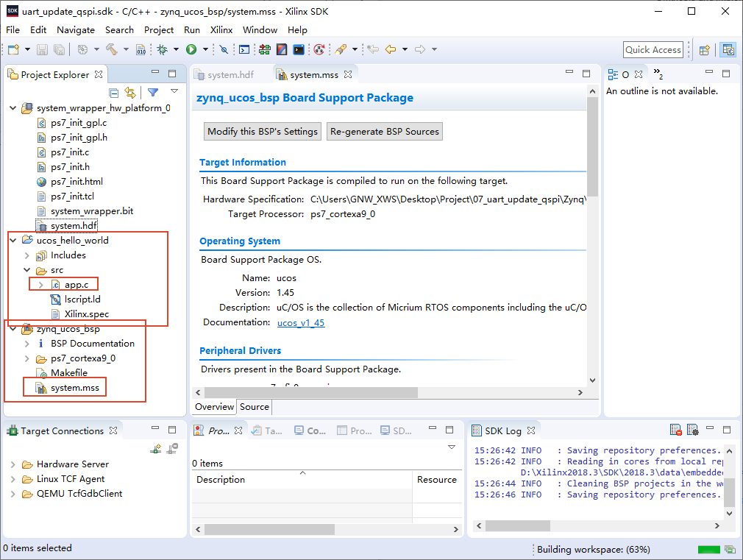Open the Back history dropdown arrow
This screenshot has height=560, width=743.
[405, 49]
